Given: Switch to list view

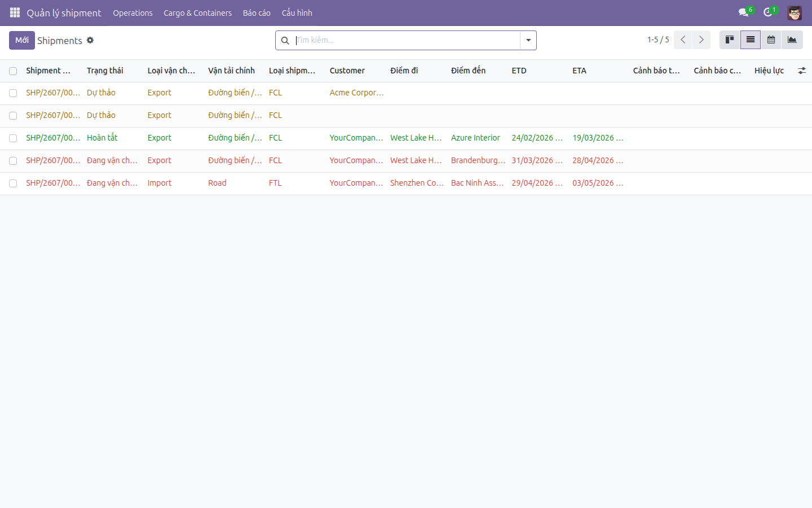Looking at the screenshot, I should point(751,40).
